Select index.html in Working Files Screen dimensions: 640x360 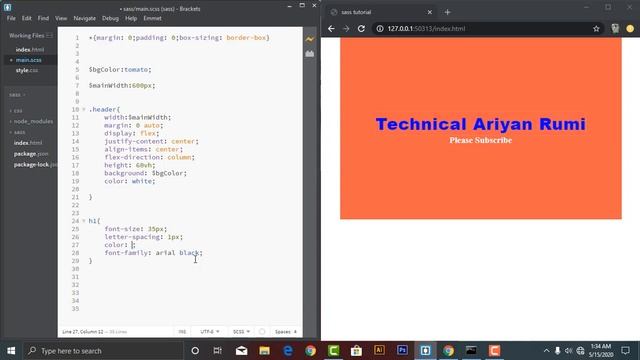coord(30,49)
